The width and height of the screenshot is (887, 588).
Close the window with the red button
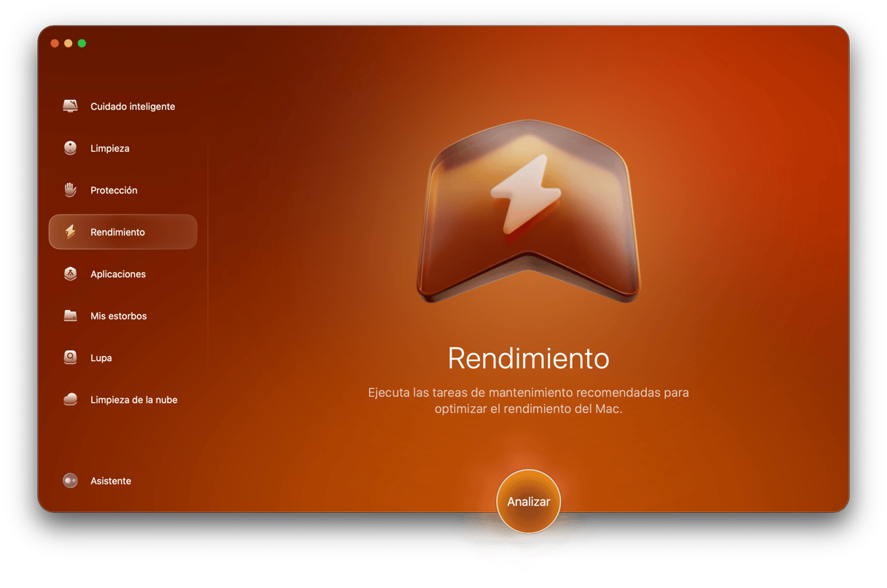[55, 44]
